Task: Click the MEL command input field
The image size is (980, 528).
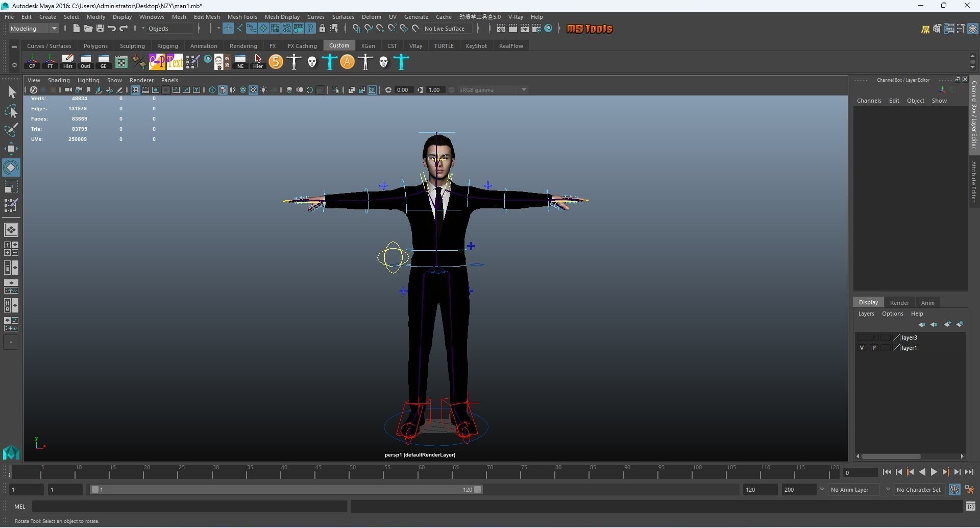Action: pyautogui.click(x=190, y=507)
